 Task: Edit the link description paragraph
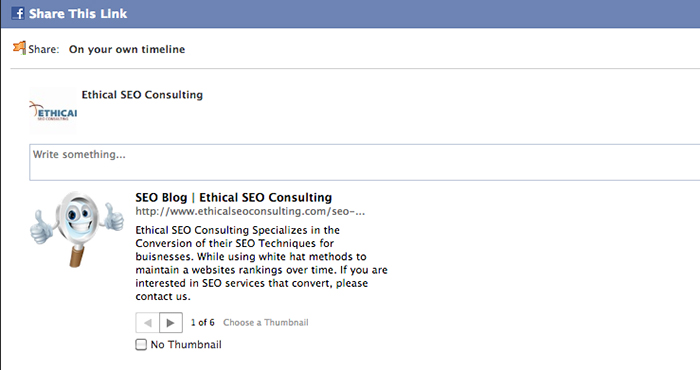click(262, 263)
